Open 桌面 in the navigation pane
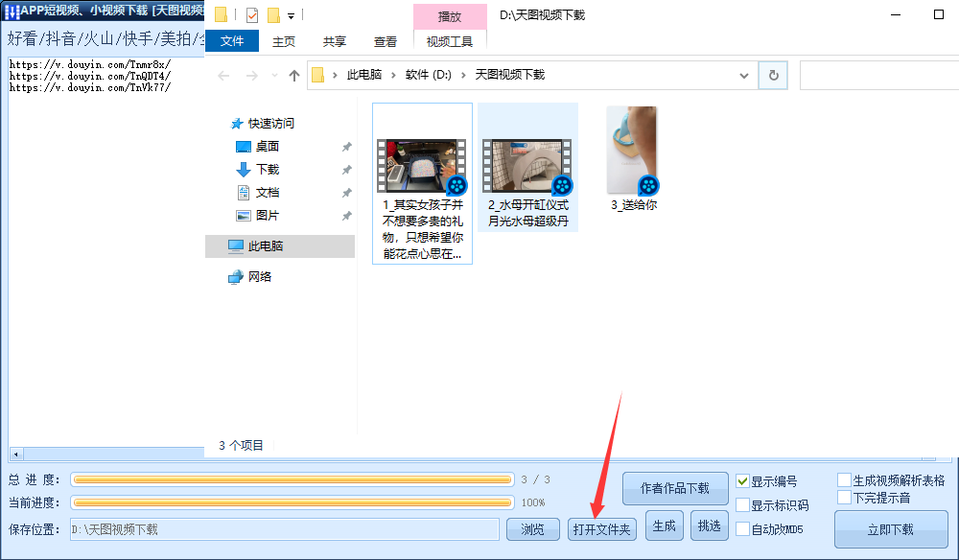 (268, 147)
